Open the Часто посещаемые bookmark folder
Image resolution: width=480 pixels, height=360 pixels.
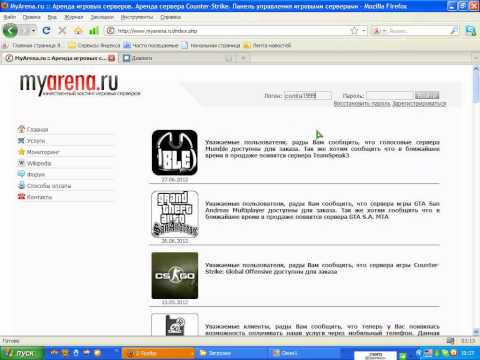(151, 45)
